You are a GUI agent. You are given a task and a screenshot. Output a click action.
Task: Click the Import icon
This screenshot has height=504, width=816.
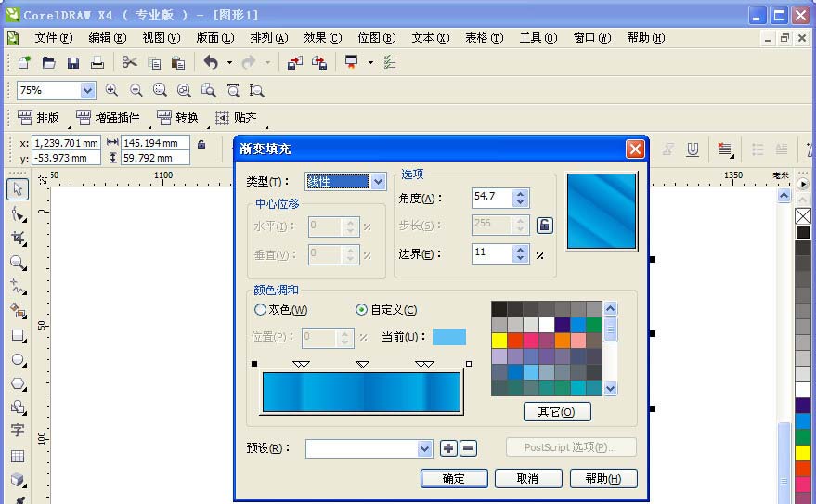[x=294, y=63]
